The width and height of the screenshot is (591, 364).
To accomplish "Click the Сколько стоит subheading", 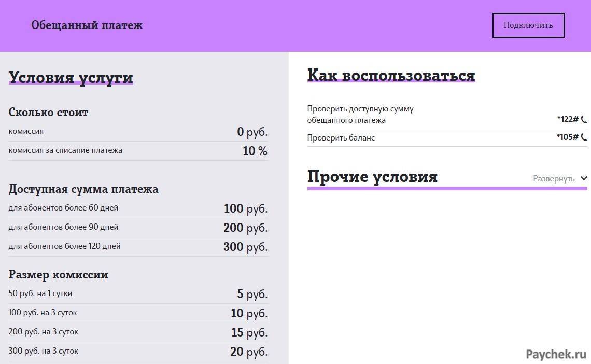I will pos(48,113).
